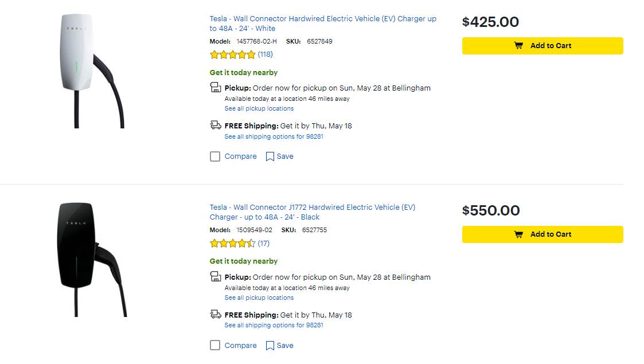Check the Compare box for the white Wall Connector
644x364 pixels.
pyautogui.click(x=214, y=156)
